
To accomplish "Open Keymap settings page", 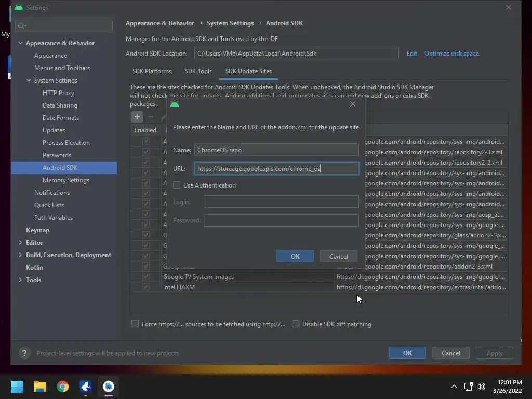I will coord(37,230).
